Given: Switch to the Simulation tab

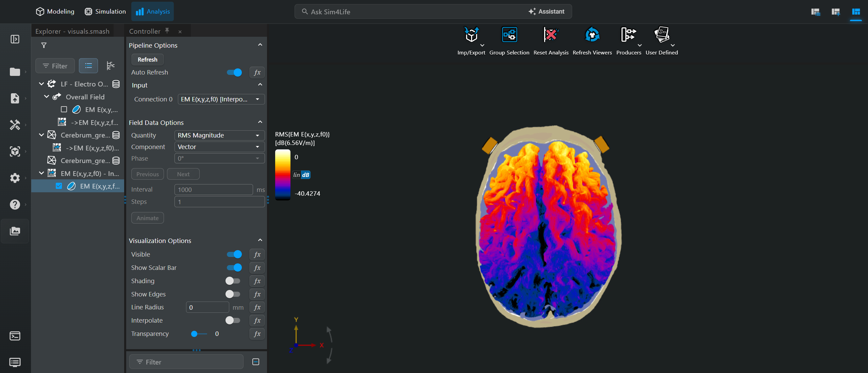Looking at the screenshot, I should point(105,12).
